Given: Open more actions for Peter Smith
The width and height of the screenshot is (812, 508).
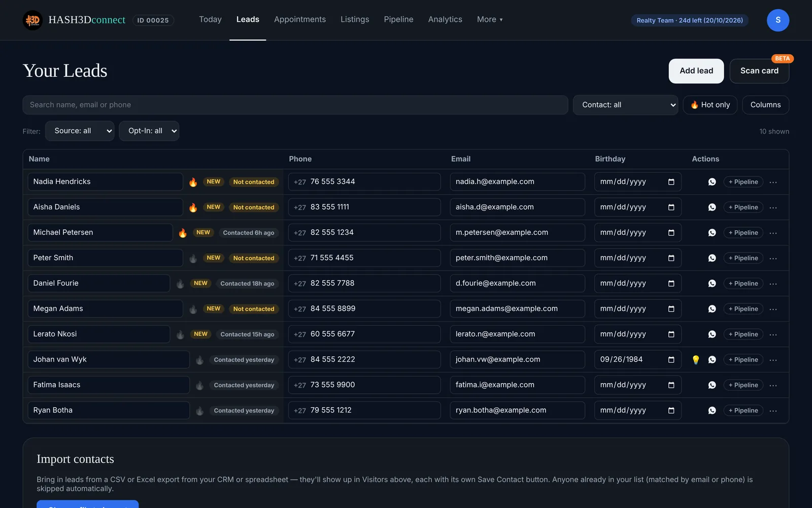Looking at the screenshot, I should [x=773, y=258].
